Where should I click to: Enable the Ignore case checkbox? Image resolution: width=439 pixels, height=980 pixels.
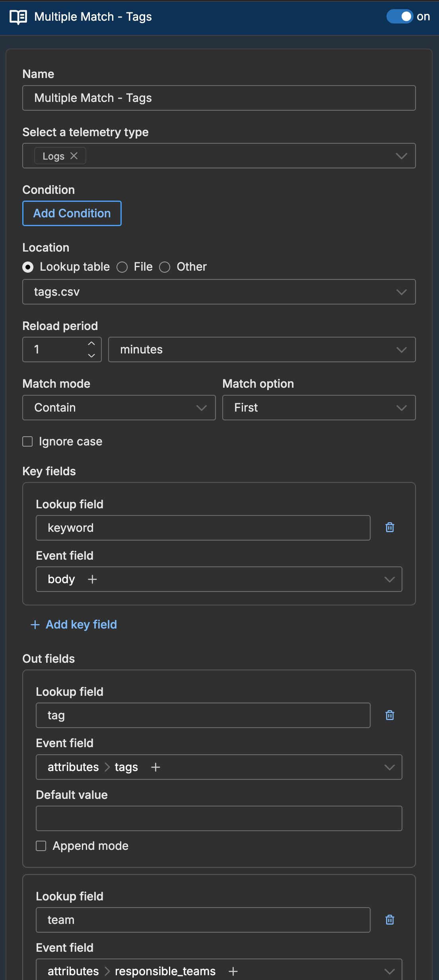tap(27, 441)
